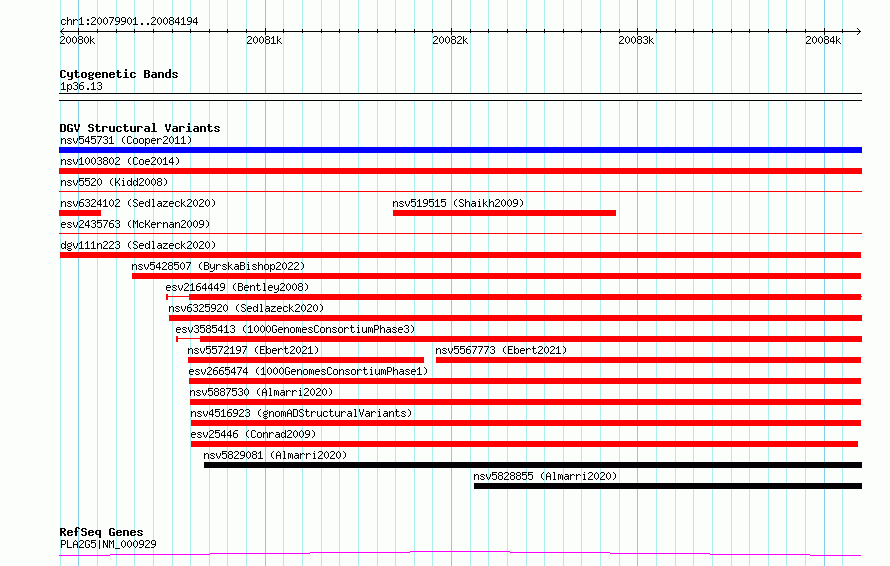Image resolution: width=890 pixels, height=566 pixels.
Task: Open nsv5829081 (Almarri2020) label
Action: pyautogui.click(x=275, y=455)
